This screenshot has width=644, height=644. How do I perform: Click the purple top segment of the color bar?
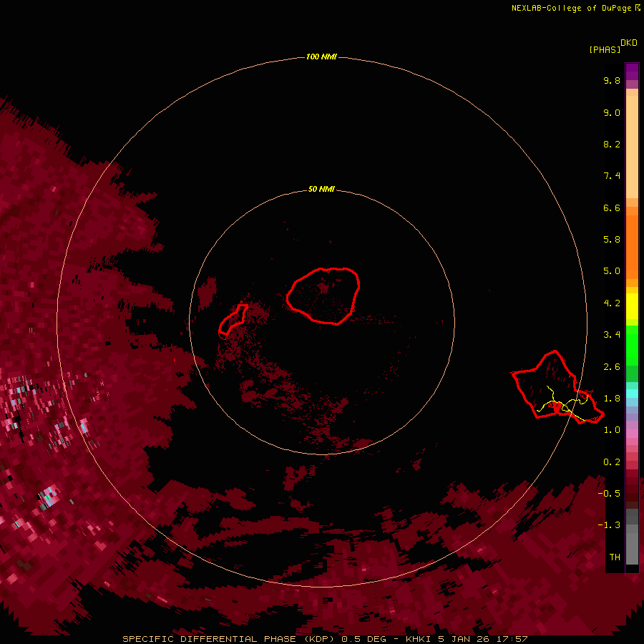(632, 72)
